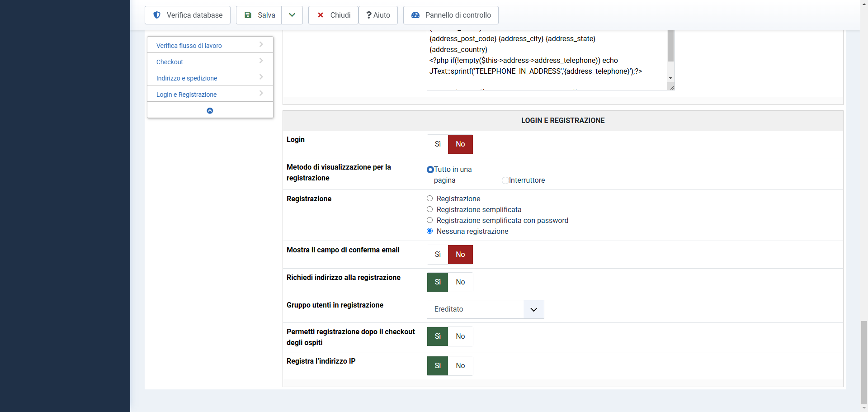The image size is (868, 412).
Task: Click the arrow next to Indirizzo e spedizione
Action: tap(261, 77)
